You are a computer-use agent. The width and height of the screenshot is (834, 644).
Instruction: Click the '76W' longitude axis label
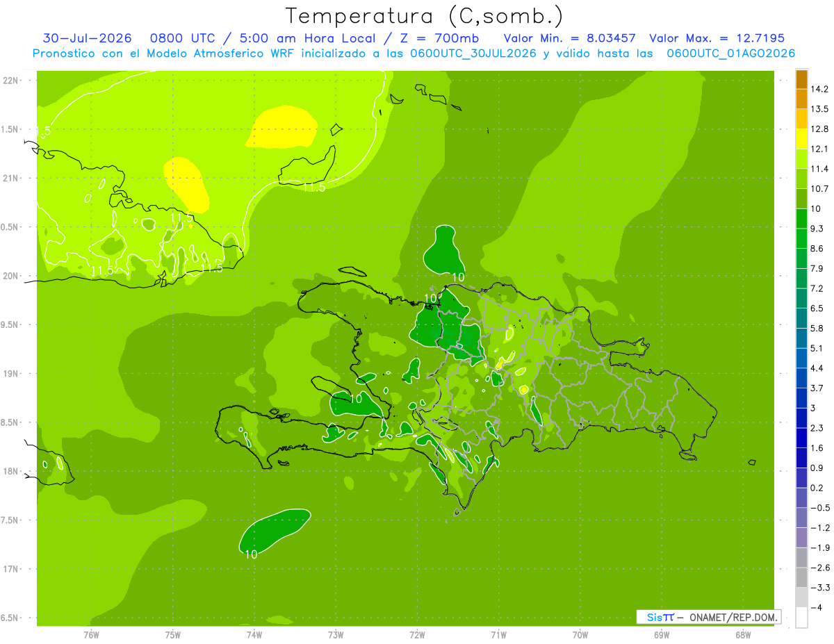coord(91,635)
